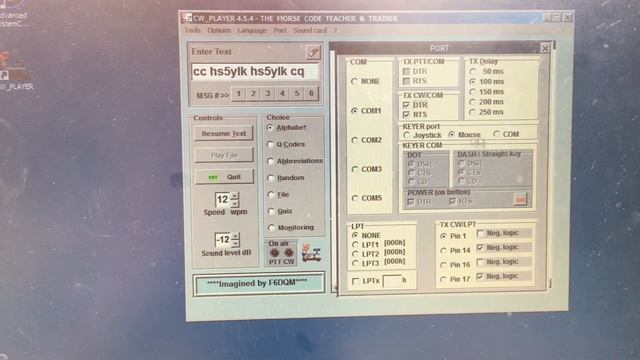
Task: Select the COM3 port
Action: (366, 169)
